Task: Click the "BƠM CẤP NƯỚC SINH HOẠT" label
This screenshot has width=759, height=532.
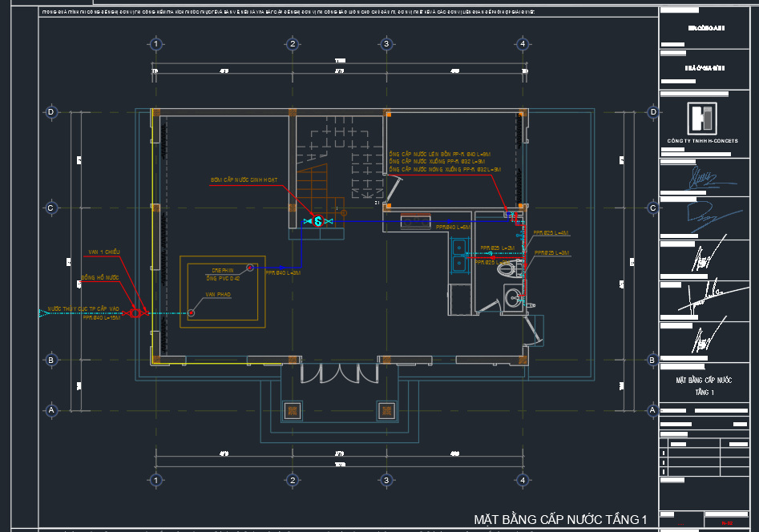Action: point(244,180)
